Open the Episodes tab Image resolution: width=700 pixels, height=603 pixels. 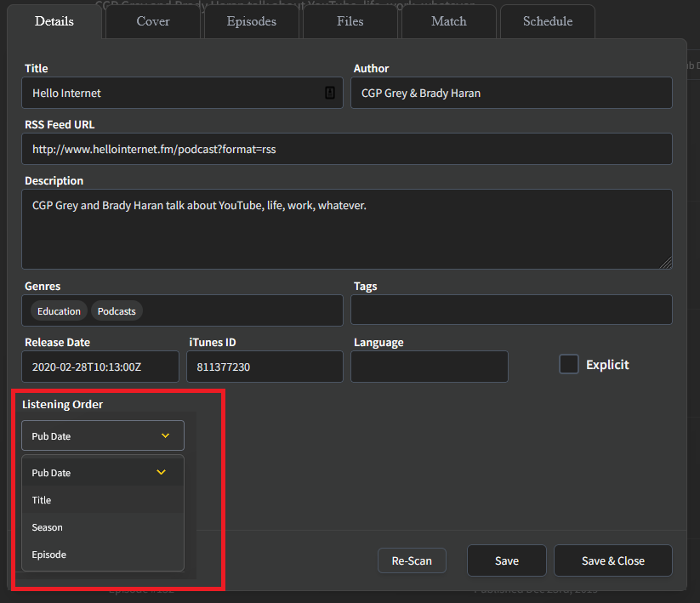tap(252, 21)
